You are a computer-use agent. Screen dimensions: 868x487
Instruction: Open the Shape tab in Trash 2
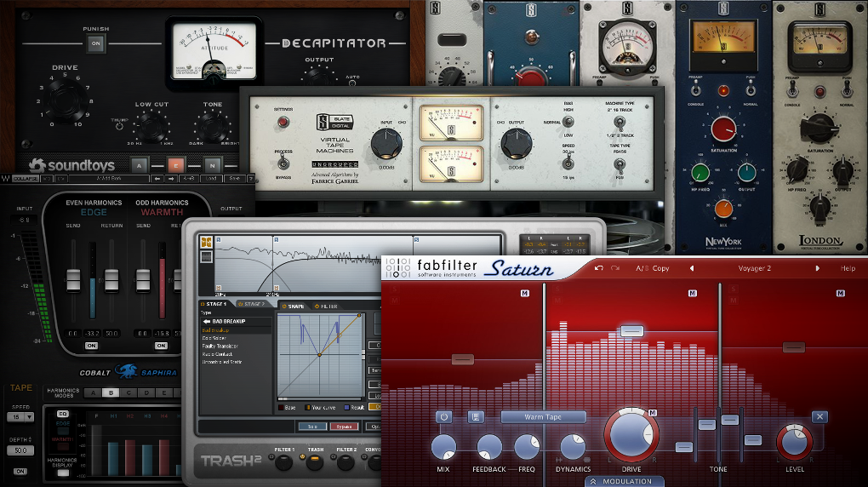click(294, 307)
